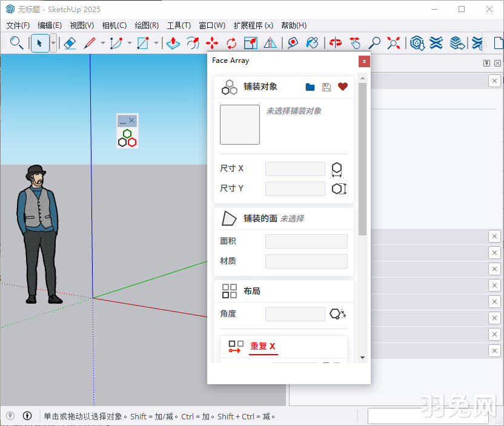Open a saved preset via the folder icon
The height and width of the screenshot is (426, 504).
coord(310,87)
